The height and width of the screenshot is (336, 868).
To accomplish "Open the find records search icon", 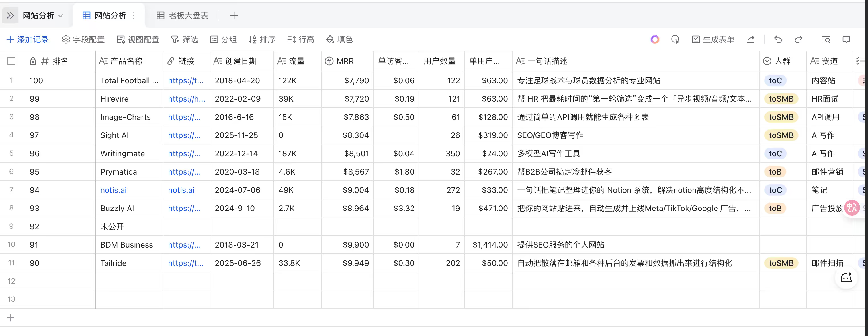I will (x=826, y=39).
